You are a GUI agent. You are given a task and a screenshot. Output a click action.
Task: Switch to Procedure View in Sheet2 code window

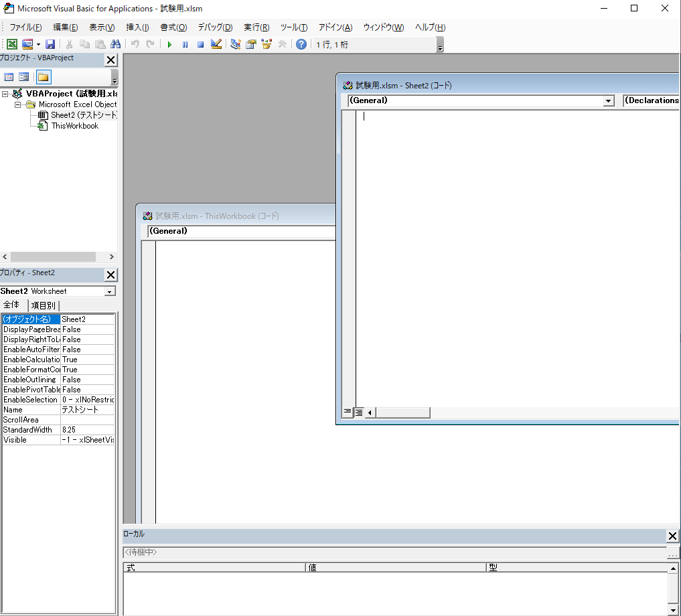348,412
